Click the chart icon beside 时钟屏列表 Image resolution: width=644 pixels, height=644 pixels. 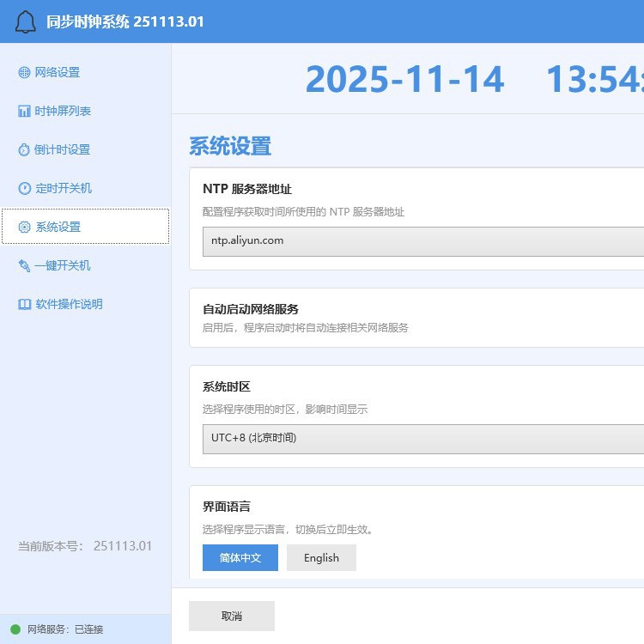pos(24,112)
